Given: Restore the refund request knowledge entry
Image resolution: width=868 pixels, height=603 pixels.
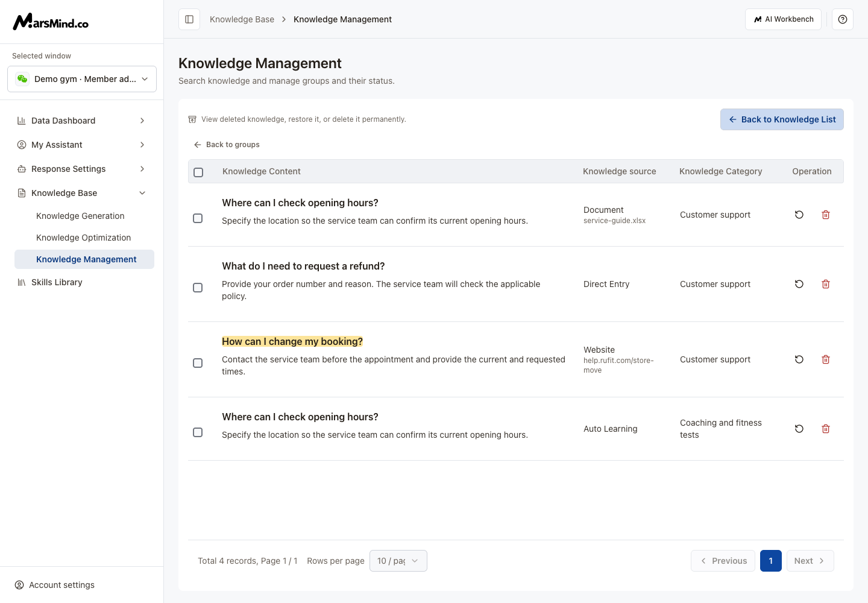Looking at the screenshot, I should tap(799, 284).
